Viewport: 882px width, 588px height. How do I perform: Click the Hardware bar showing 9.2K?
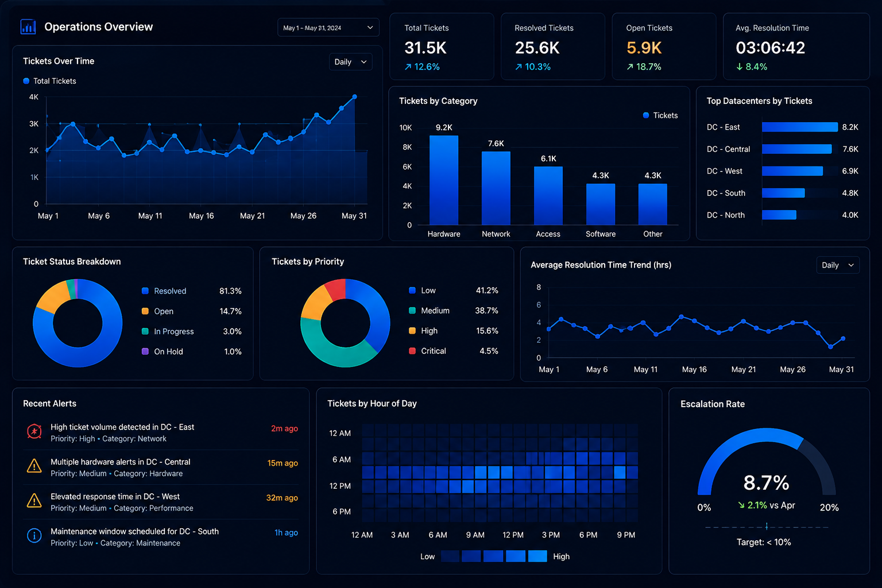[444, 180]
